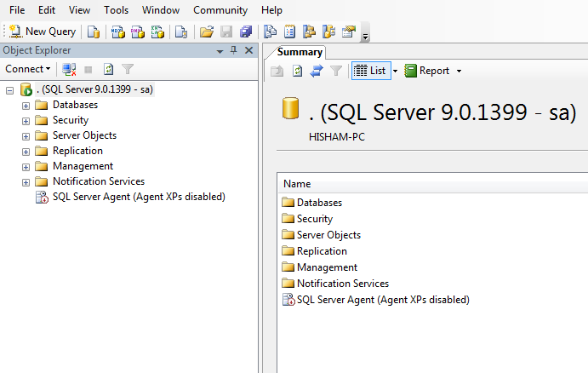588x373 pixels.
Task: Show Object Explorer via toolbar icon
Action: (x=310, y=32)
